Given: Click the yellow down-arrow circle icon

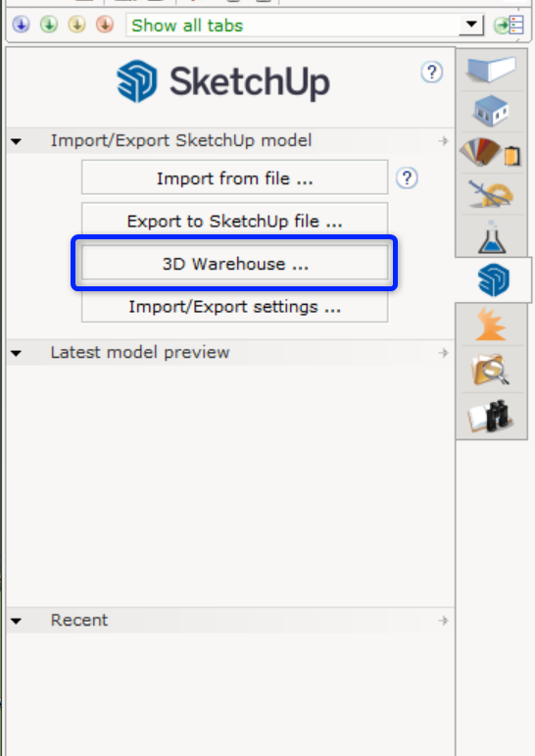Looking at the screenshot, I should [x=77, y=25].
